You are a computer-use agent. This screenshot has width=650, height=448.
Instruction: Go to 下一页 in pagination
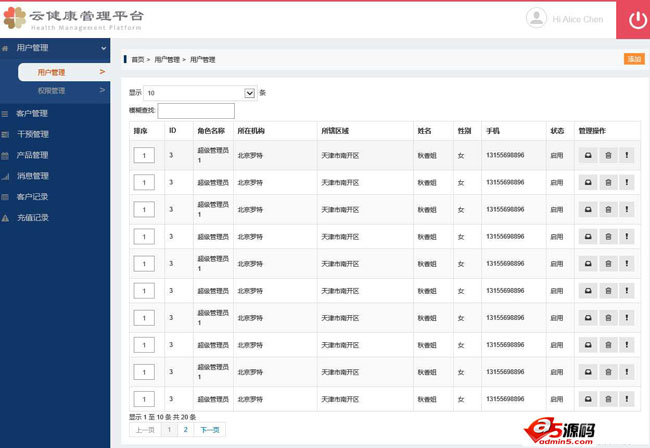point(209,429)
